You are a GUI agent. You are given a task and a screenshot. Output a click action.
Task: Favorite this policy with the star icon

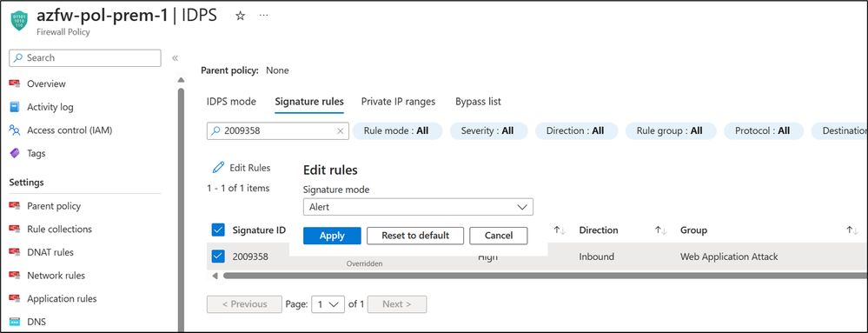pos(241,16)
